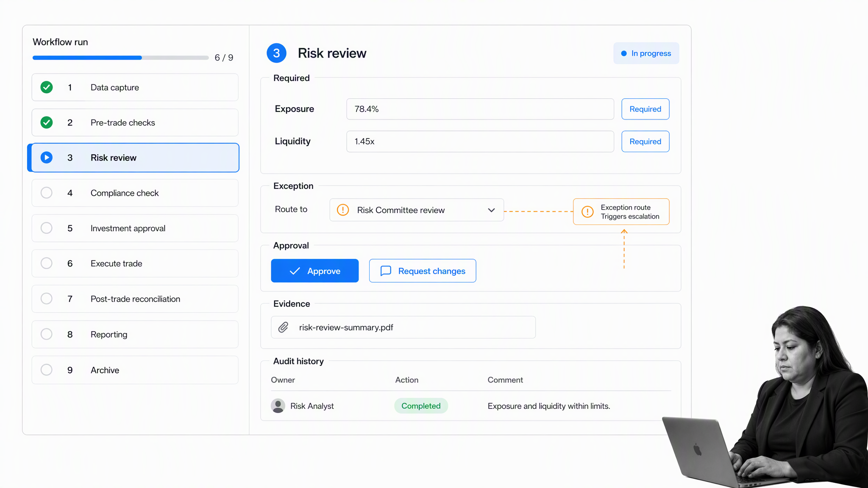Click the Request changes button
868x488 pixels.
click(x=423, y=271)
